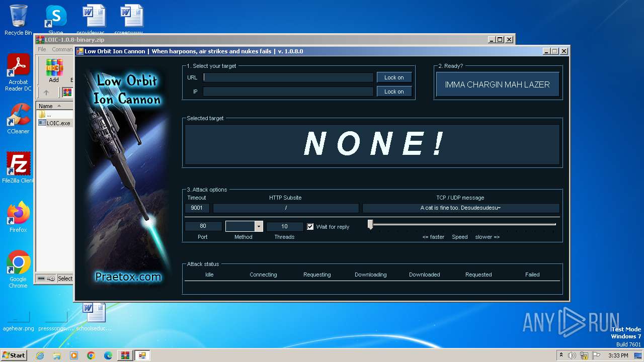Viewport: 644px width, 362px height.
Task: Click the Add button in WinRAR toolbar
Action: click(x=54, y=71)
